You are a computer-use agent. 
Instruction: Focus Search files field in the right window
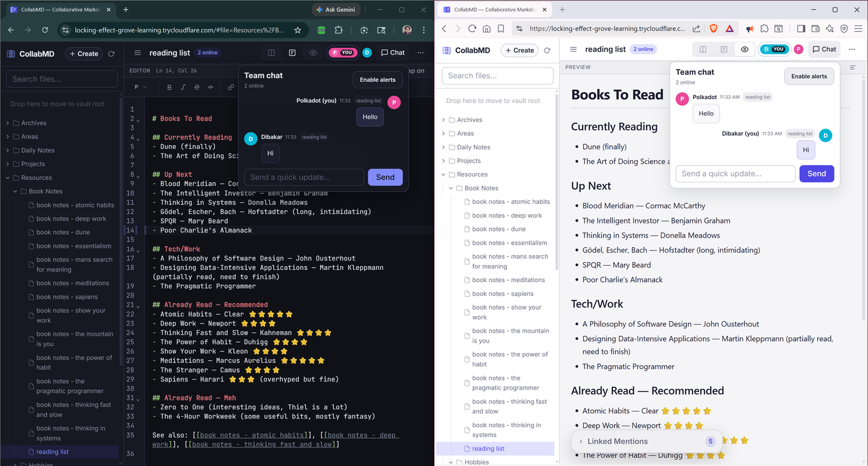pos(498,76)
